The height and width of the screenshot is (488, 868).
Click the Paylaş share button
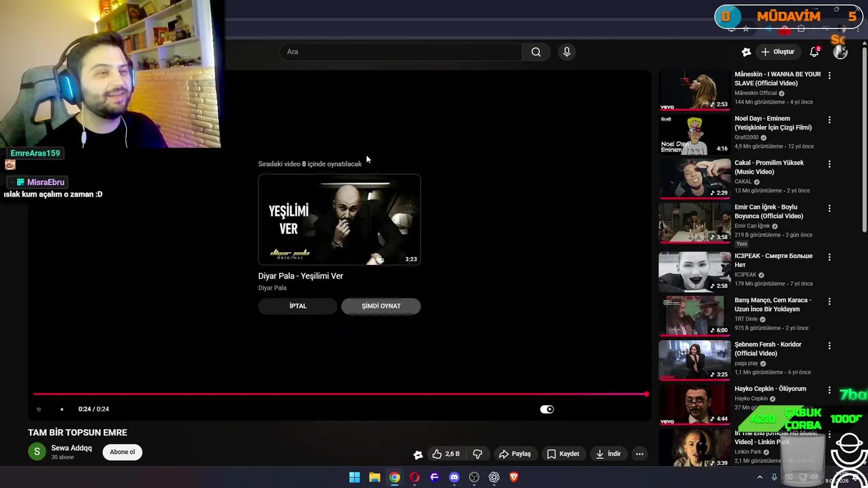click(x=515, y=454)
